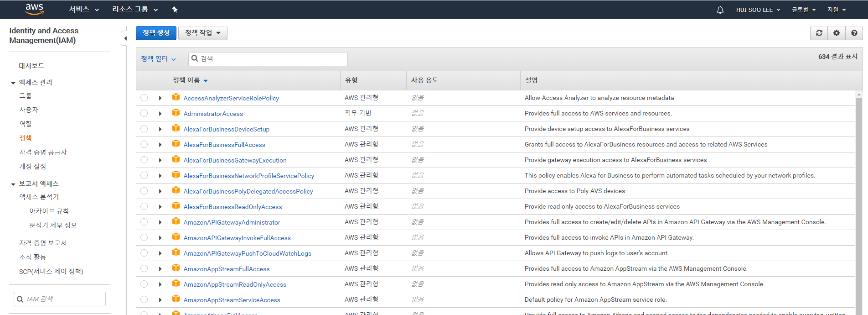Image resolution: width=868 pixels, height=315 pixels.
Task: Select the AlexaForBusinessNetworkProfileServicePolicy radio button
Action: pyautogui.click(x=144, y=175)
